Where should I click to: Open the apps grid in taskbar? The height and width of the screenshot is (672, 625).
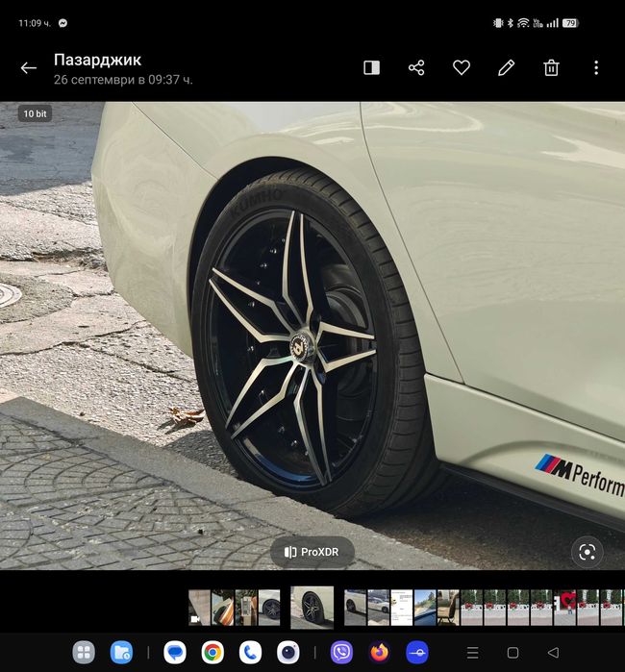pos(84,653)
